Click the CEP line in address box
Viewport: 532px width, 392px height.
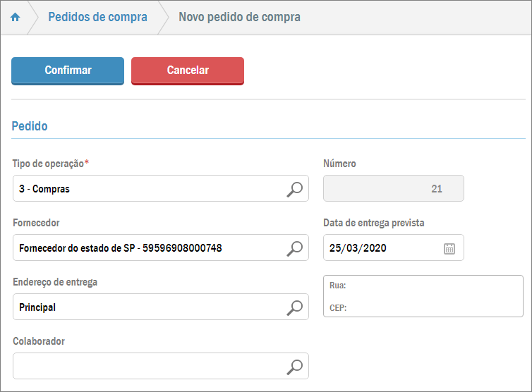click(339, 308)
